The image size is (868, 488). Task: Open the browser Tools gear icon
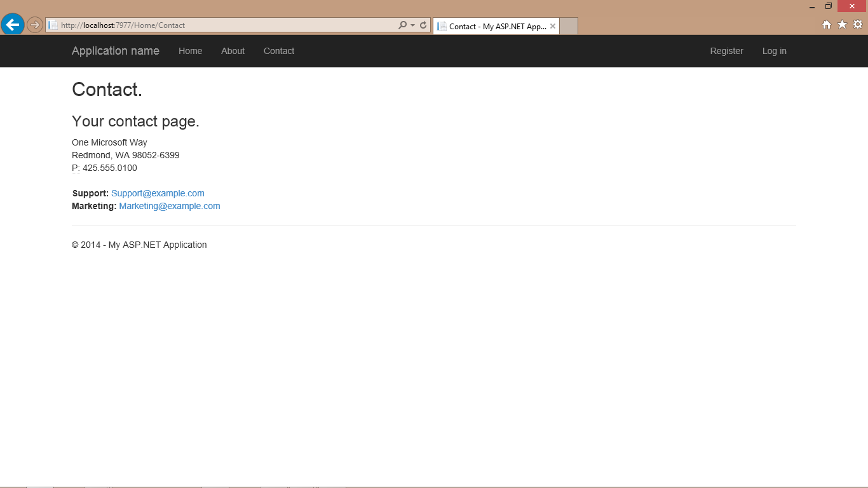[x=858, y=25]
